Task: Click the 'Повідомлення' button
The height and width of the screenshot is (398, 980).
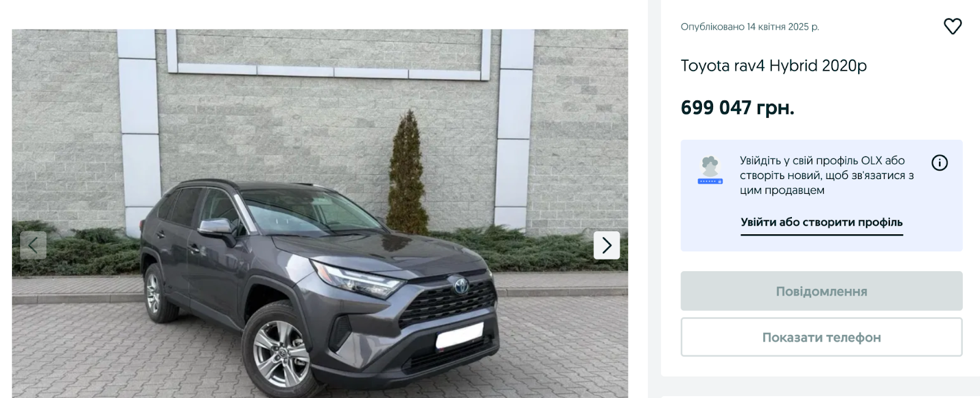Action: click(x=821, y=291)
